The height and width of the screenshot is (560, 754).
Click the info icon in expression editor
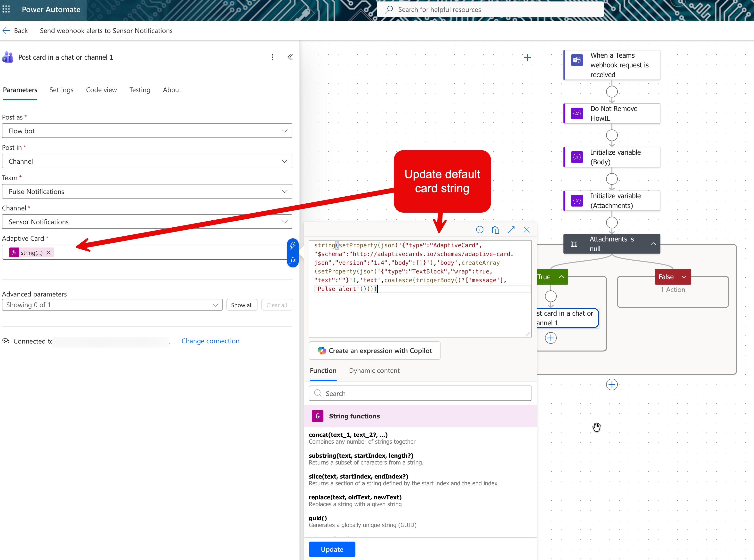(480, 230)
